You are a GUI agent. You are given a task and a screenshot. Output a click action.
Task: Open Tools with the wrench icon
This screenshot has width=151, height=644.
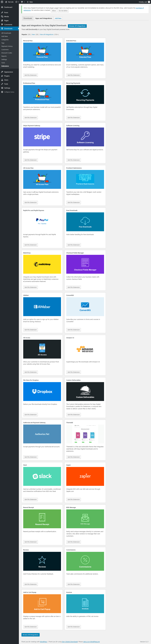[x=9, y=84]
